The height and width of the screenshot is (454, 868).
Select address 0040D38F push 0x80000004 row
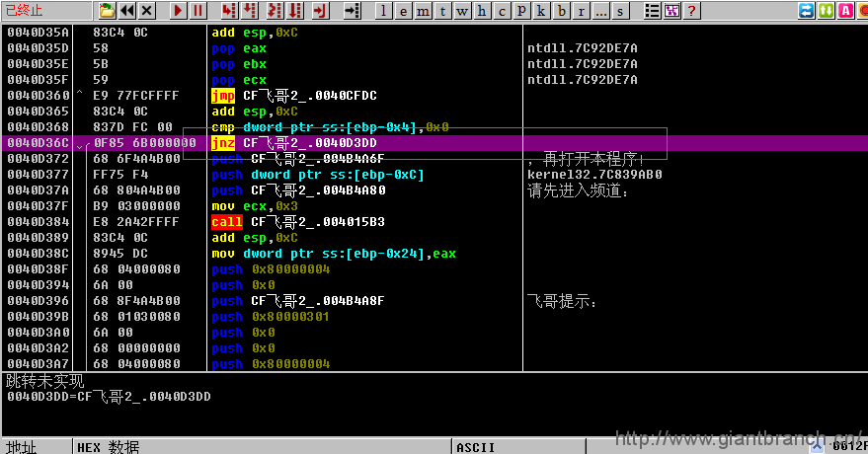pyautogui.click(x=434, y=268)
